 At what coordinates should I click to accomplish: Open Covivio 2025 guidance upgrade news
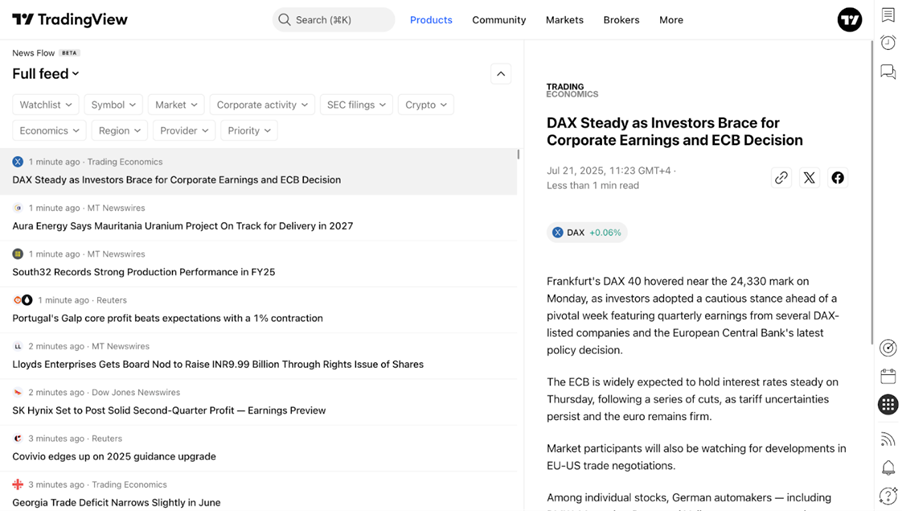258,448
